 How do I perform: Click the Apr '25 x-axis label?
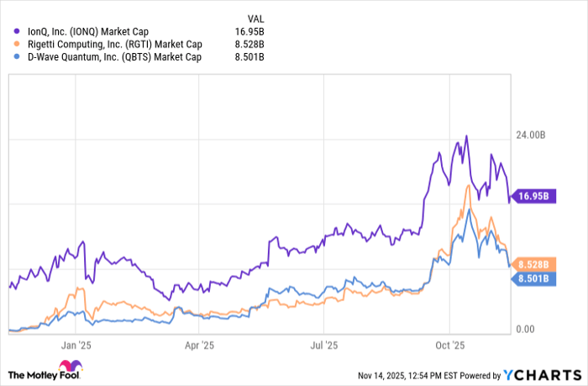tap(199, 346)
